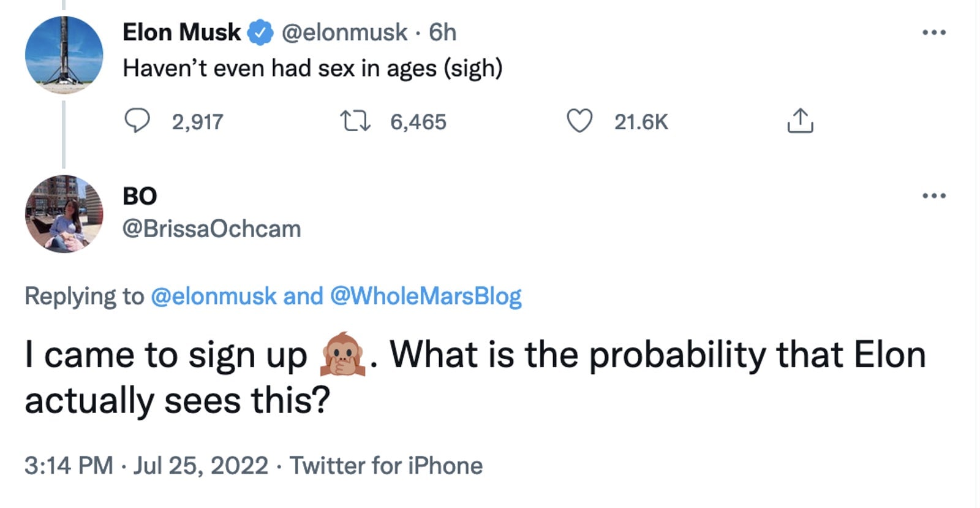The width and height of the screenshot is (980, 508).
Task: Expand BO reply's three-dot menu
Action: (x=933, y=195)
